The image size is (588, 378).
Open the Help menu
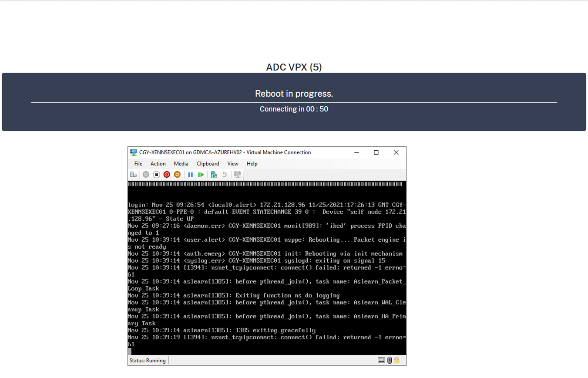[252, 164]
